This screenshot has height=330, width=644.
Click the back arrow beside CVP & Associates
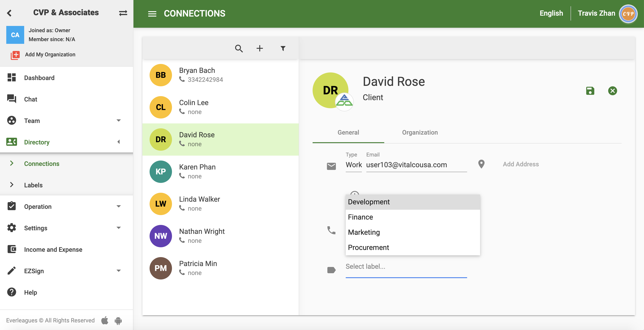coord(9,13)
